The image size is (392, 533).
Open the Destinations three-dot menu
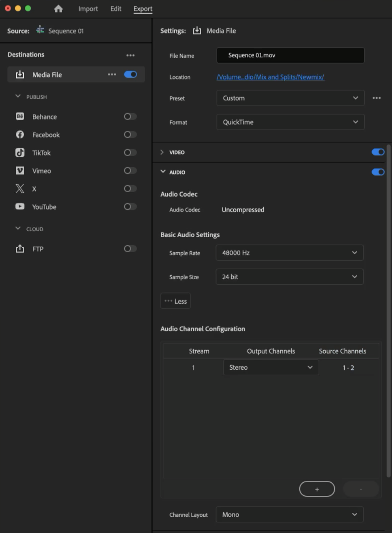[130, 55]
